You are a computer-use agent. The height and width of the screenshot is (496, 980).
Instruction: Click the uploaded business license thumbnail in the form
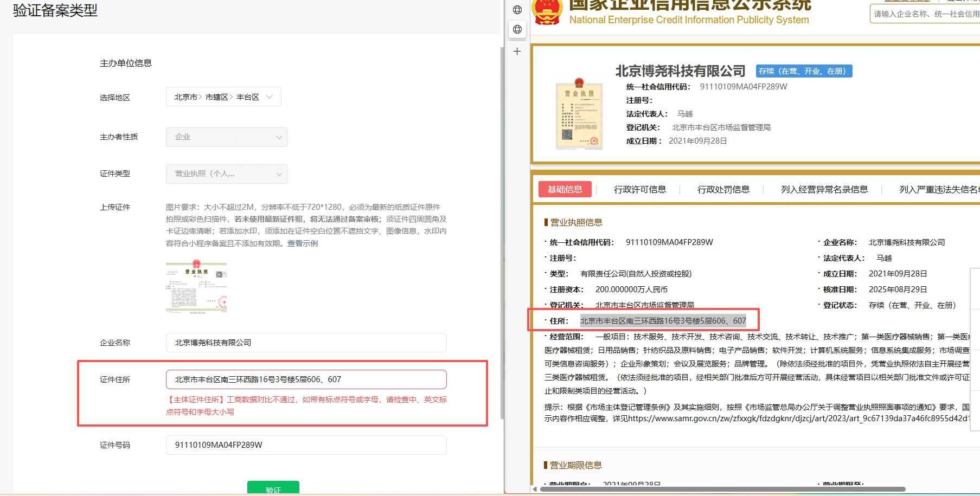(x=196, y=287)
